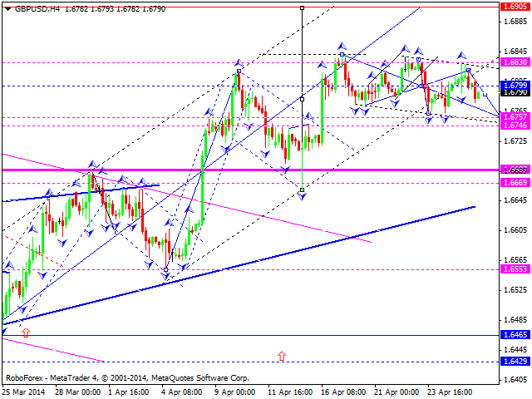Click the 1.6429 magenta price label
532x399 pixels.
tap(515, 362)
